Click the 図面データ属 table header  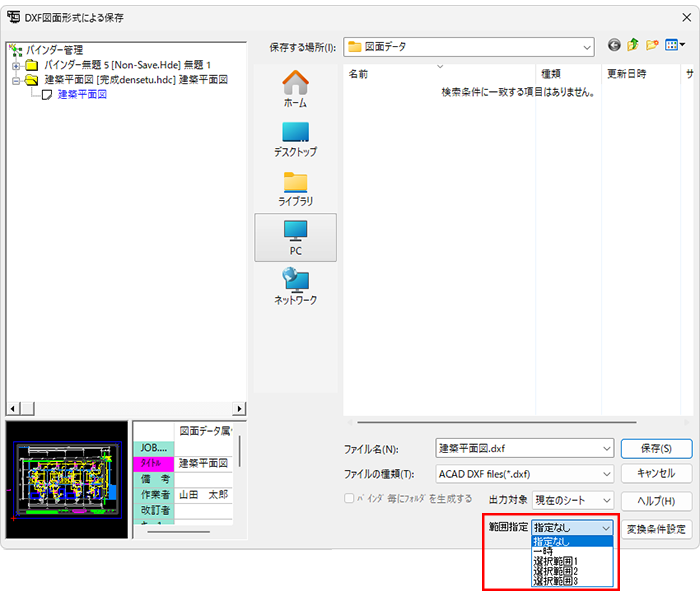tap(204, 431)
